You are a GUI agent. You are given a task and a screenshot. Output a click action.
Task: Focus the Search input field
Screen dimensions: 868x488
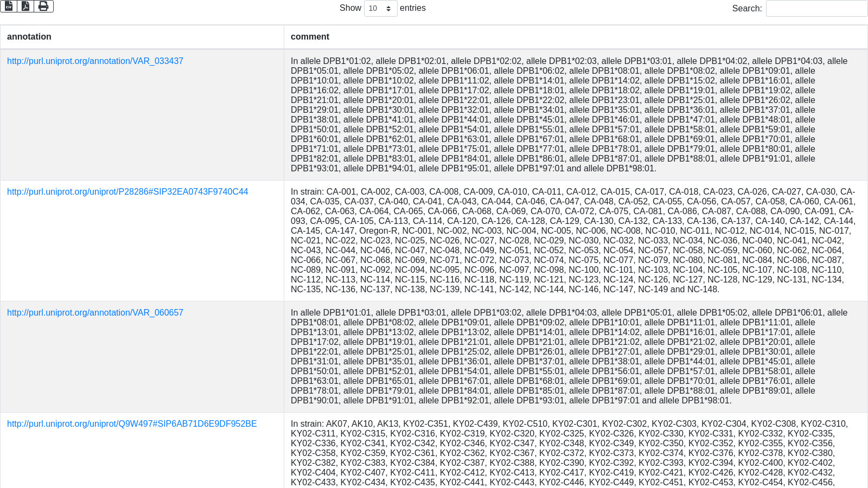tap(816, 8)
